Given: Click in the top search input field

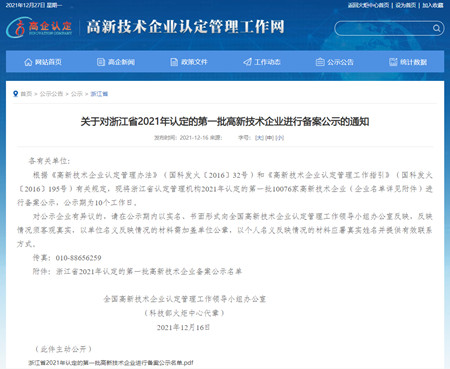Looking at the screenshot, I should point(384,28).
